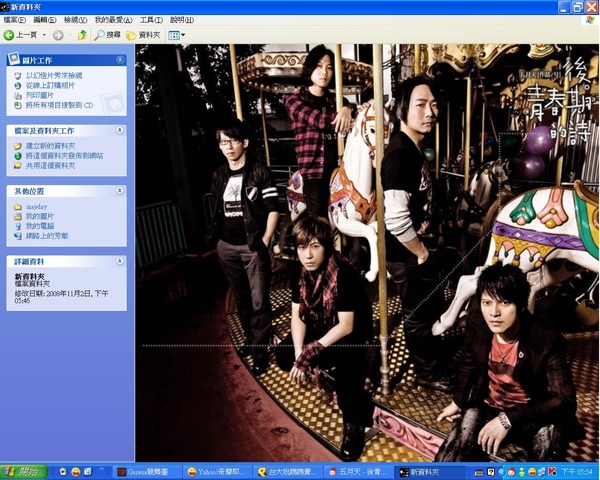600x480 pixels.
Task: Click the 新資料夾 title bar icon
Action: 5,7
